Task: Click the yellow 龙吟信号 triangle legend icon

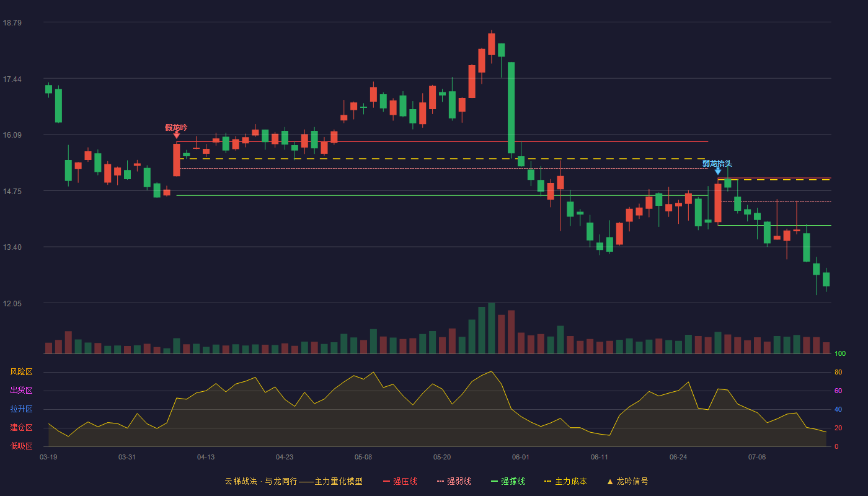Action: [x=610, y=482]
